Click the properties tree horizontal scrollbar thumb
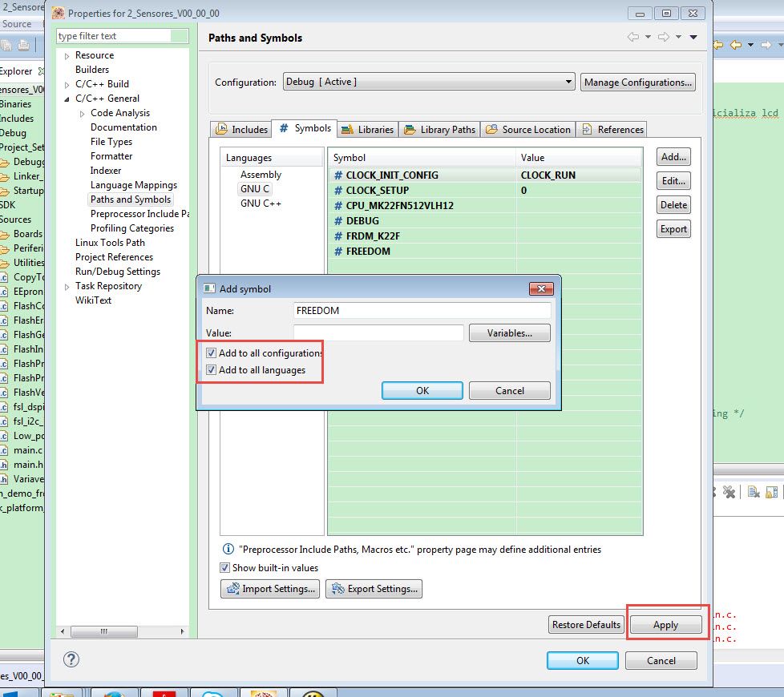Image resolution: width=784 pixels, height=697 pixels. coord(104,631)
